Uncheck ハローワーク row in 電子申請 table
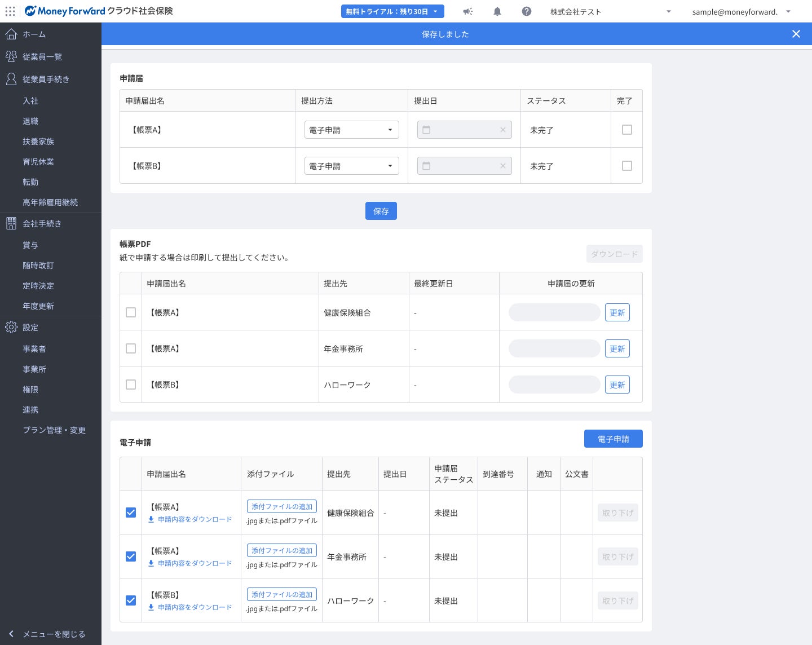 pos(131,600)
